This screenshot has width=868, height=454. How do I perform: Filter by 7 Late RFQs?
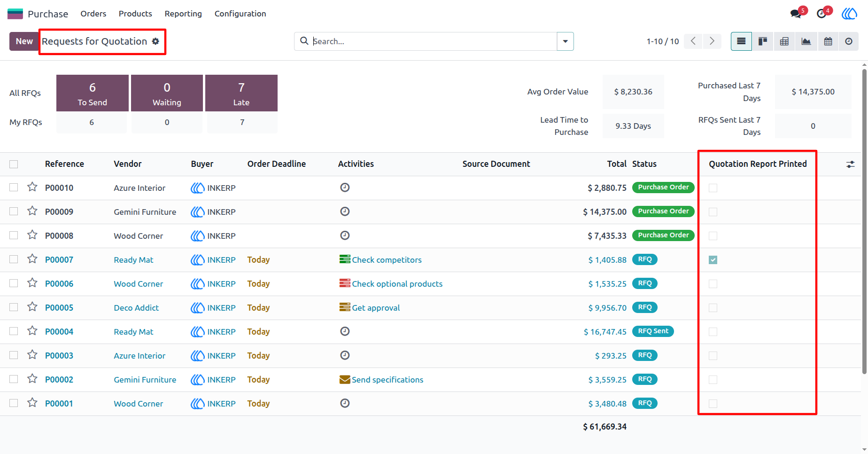pyautogui.click(x=241, y=93)
